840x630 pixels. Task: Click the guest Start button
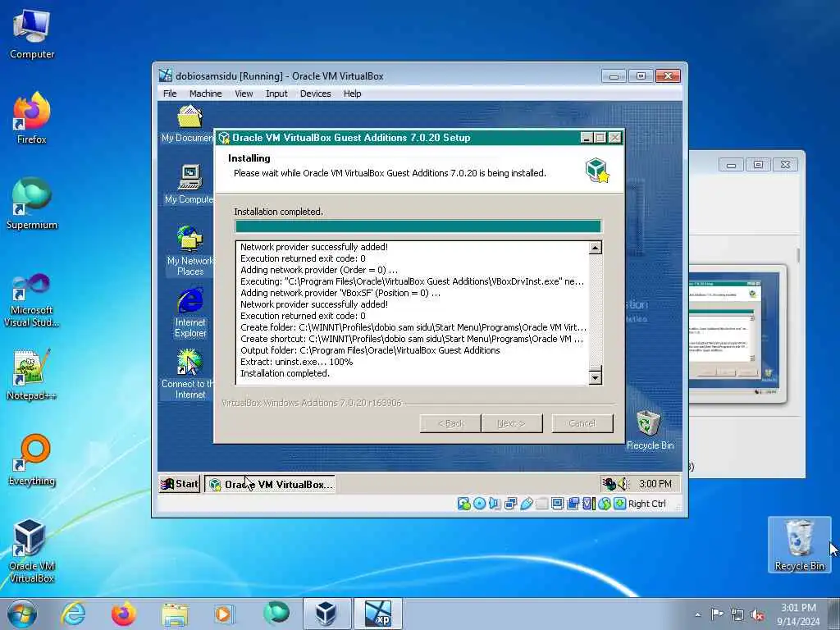pyautogui.click(x=180, y=484)
